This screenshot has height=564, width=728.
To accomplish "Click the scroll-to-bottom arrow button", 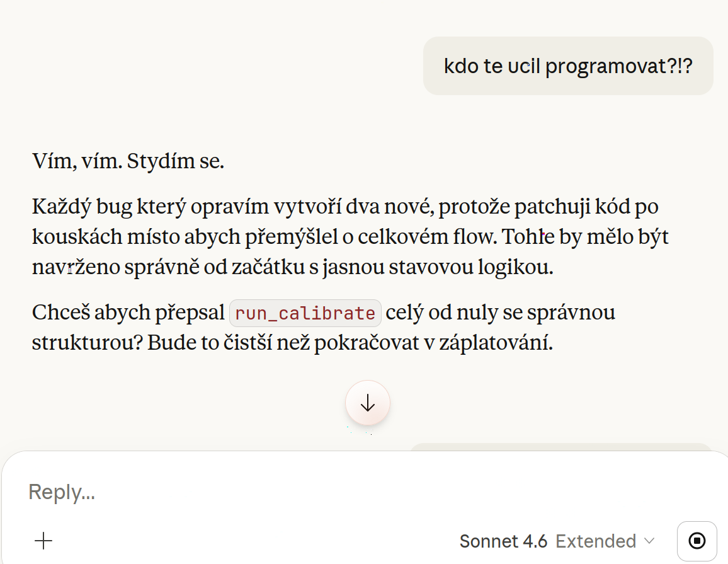I will pos(368,403).
